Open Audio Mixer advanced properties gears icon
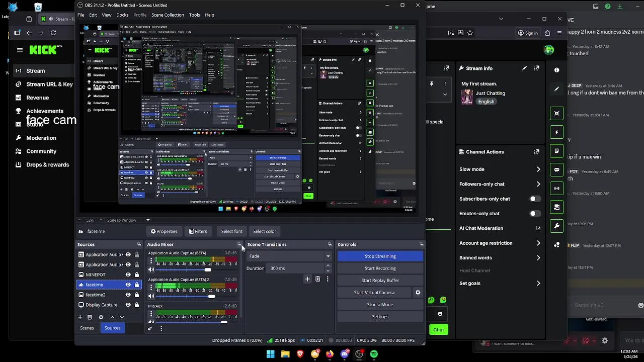Screen dimensions: 644x362 coord(149,328)
